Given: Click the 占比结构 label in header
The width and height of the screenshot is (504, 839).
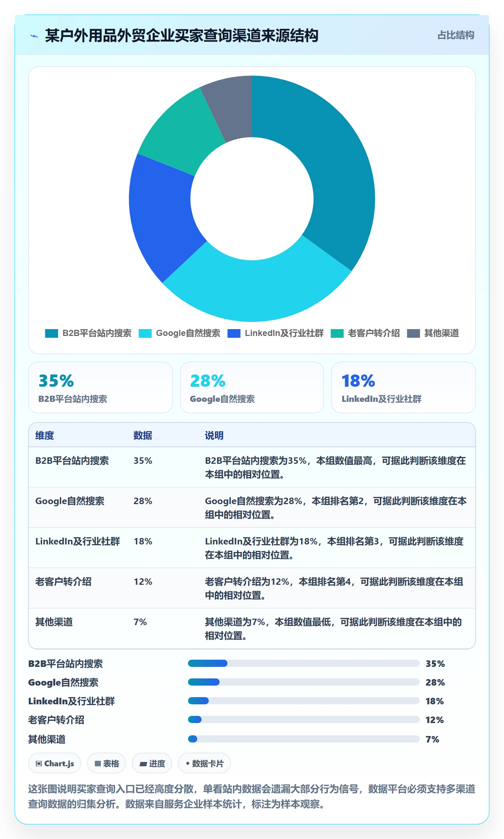Looking at the screenshot, I should [x=455, y=35].
